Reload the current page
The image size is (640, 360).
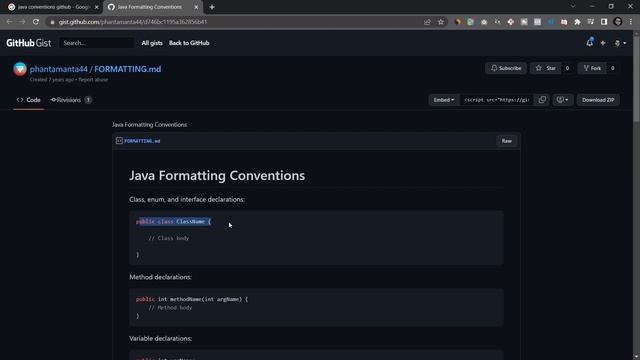click(36, 22)
